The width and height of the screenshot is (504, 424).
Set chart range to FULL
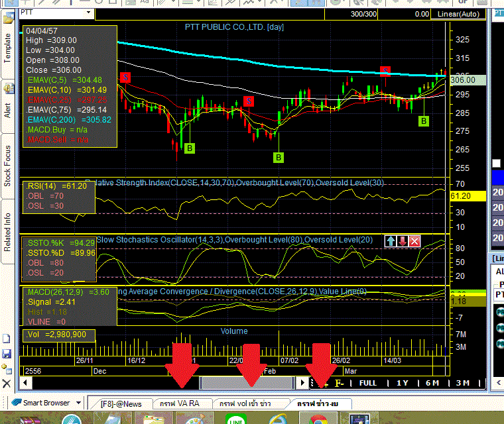[367, 383]
